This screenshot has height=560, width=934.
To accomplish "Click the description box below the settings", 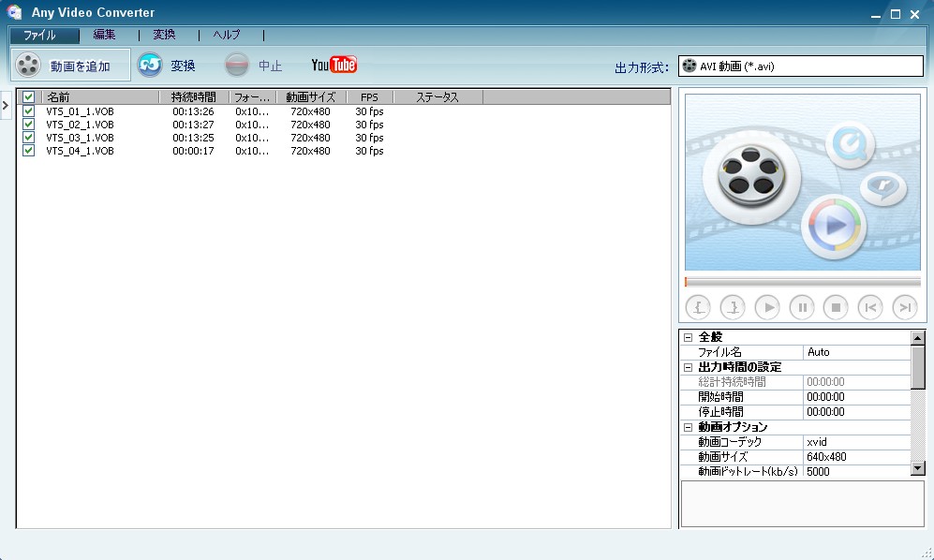I will click(802, 504).
